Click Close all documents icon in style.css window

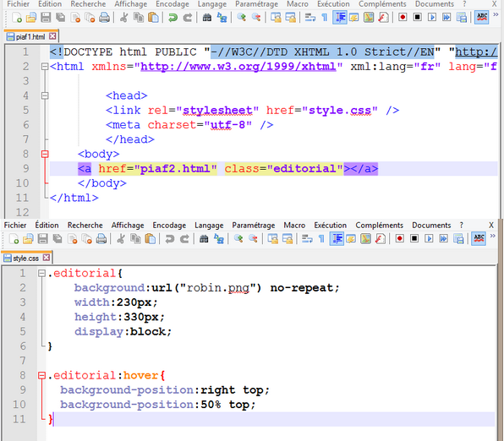pos(87,239)
